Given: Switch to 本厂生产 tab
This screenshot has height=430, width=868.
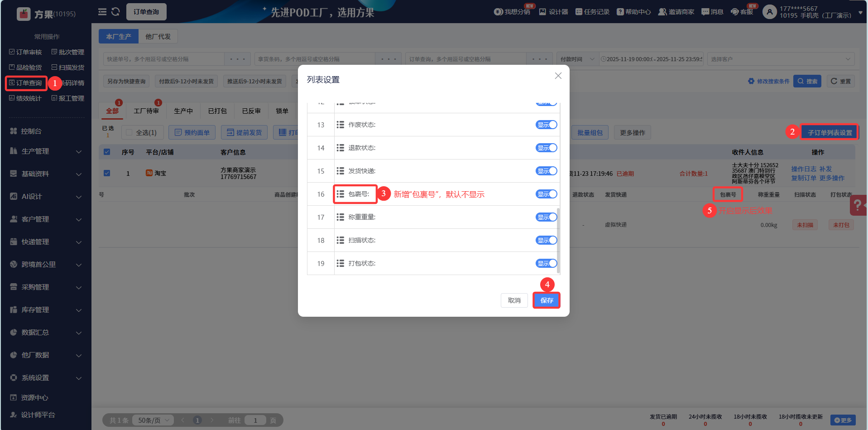Looking at the screenshot, I should tap(119, 36).
